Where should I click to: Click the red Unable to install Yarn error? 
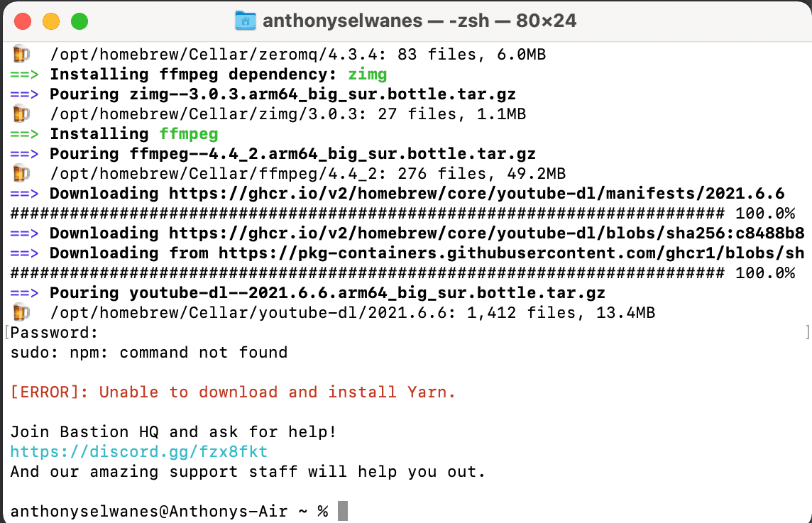(233, 392)
